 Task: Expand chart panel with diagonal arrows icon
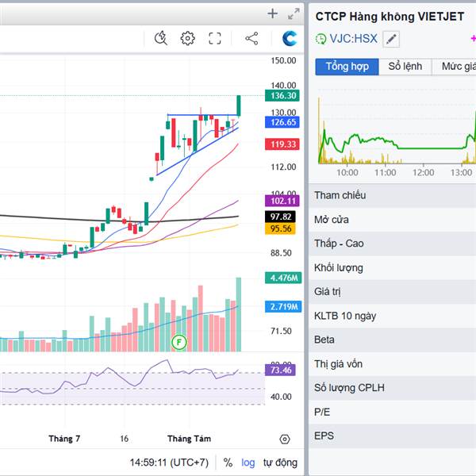[294, 14]
